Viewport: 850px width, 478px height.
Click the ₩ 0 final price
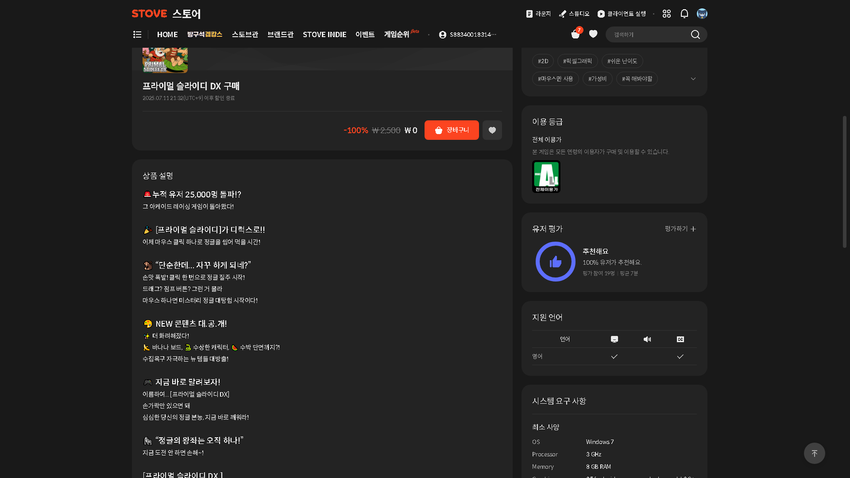(411, 130)
